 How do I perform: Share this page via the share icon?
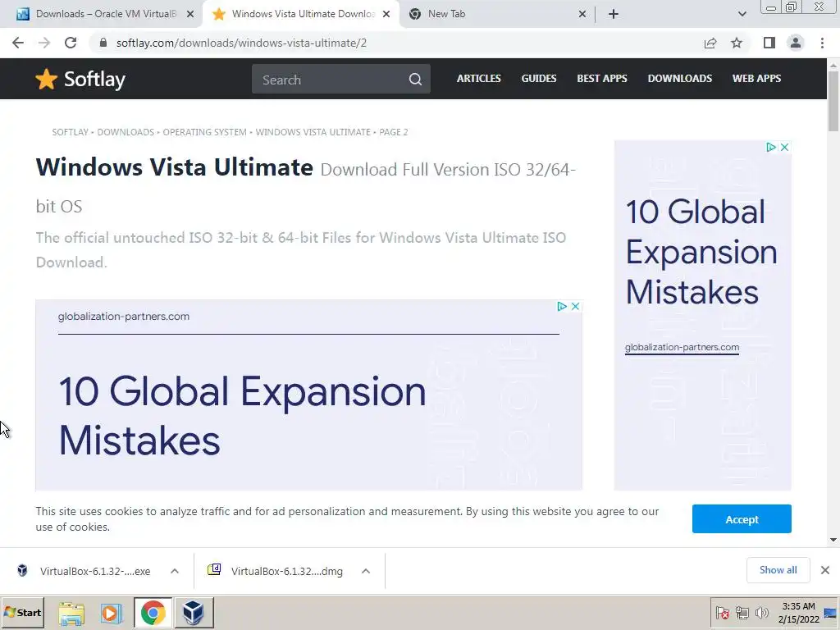coord(710,43)
